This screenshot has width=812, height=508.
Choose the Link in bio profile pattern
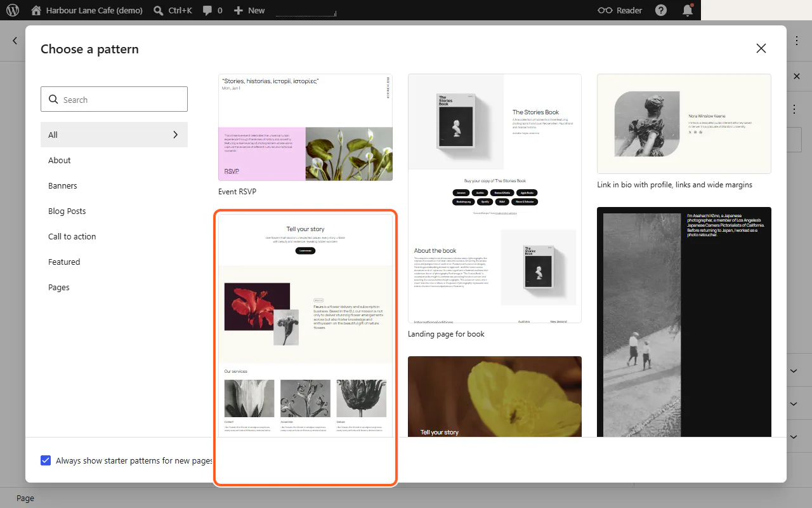pos(684,124)
